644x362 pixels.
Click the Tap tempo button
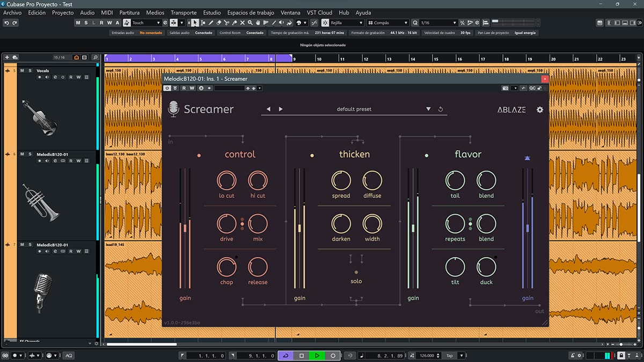450,356
